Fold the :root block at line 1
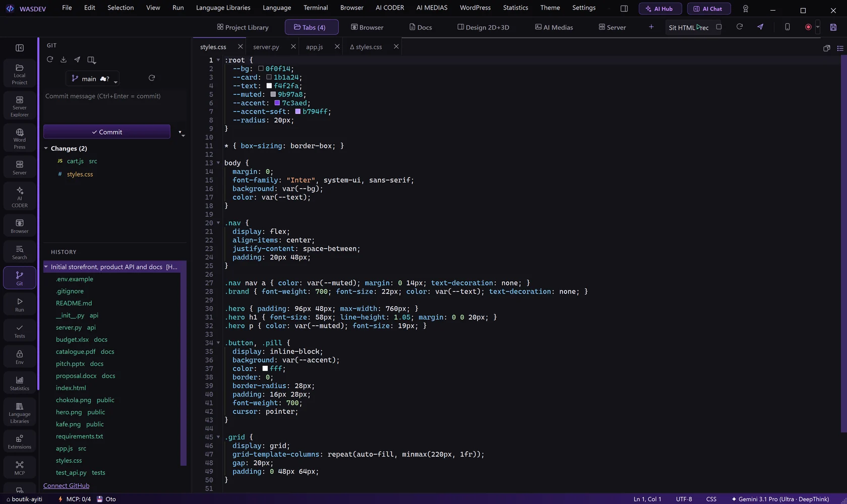Screen dimensions: 847x504 218,60
